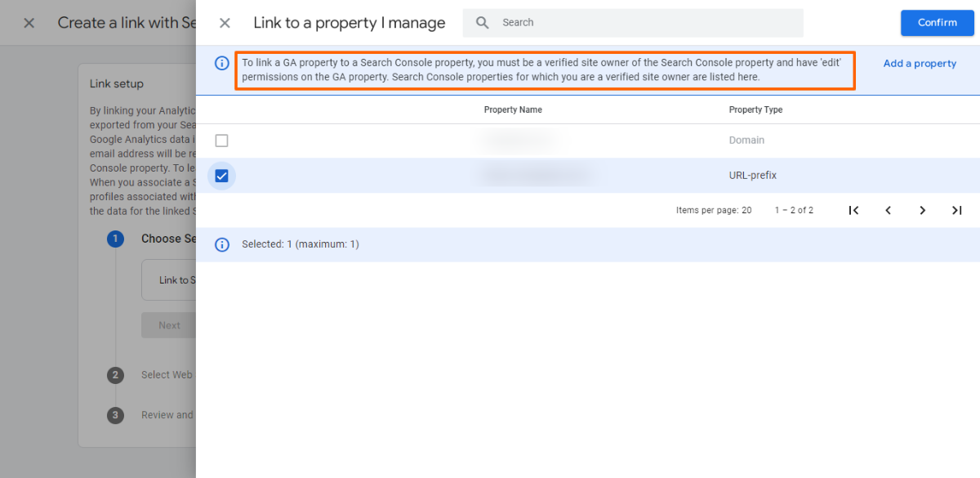The height and width of the screenshot is (478, 980).
Task: Go to the first page of properties
Action: pyautogui.click(x=853, y=210)
